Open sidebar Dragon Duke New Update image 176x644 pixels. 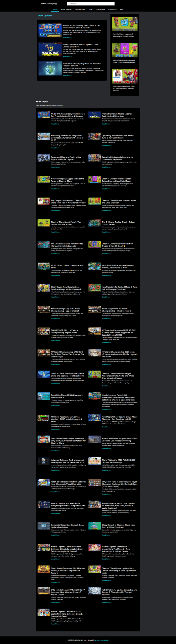click(125, 76)
